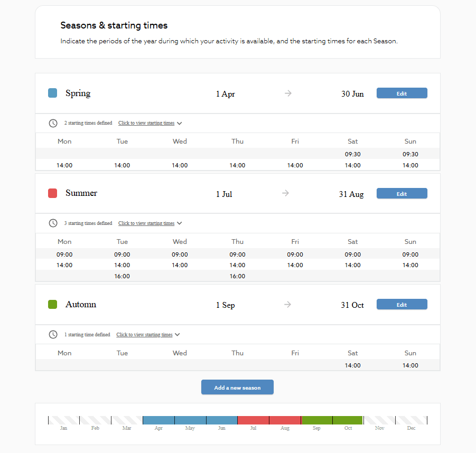Click '2 starting times defined' text
Image resolution: width=476 pixels, height=453 pixels.
pyautogui.click(x=88, y=123)
